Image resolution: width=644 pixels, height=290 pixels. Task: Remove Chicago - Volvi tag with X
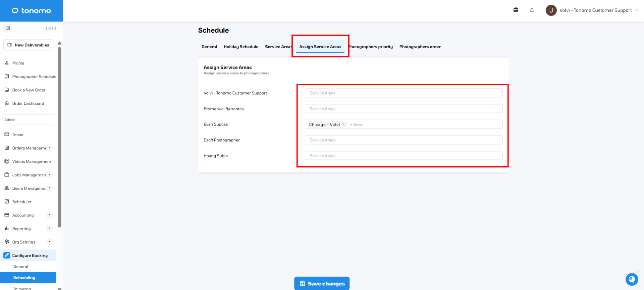point(343,124)
